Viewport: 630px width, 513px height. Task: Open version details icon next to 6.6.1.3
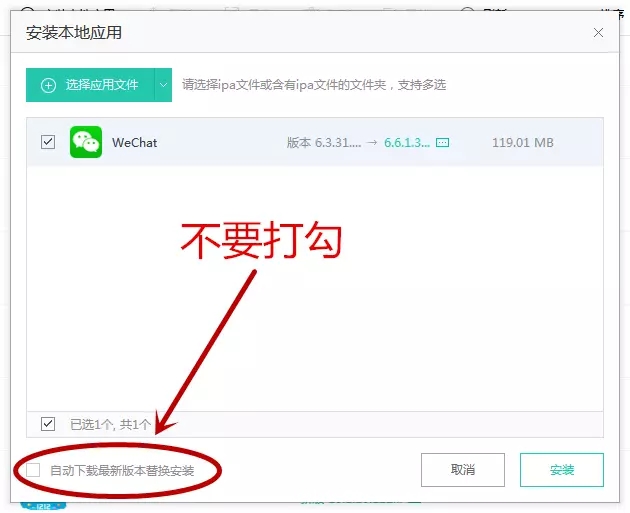[443, 143]
